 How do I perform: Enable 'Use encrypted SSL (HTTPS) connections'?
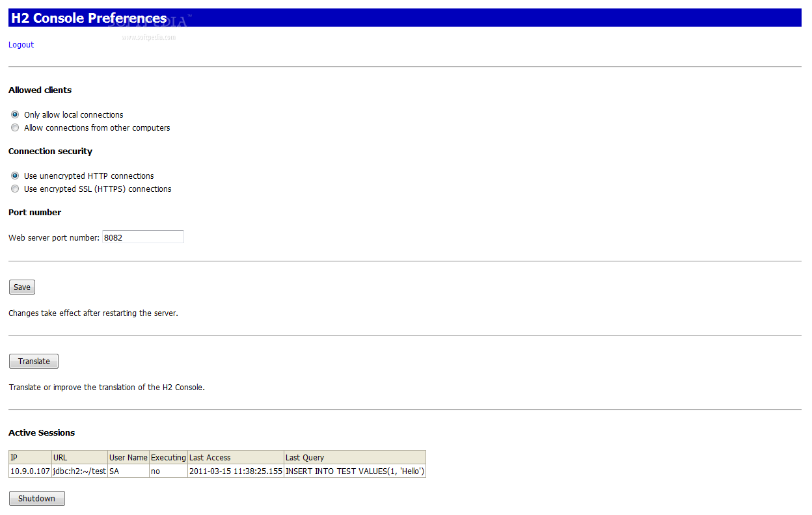pyautogui.click(x=15, y=189)
